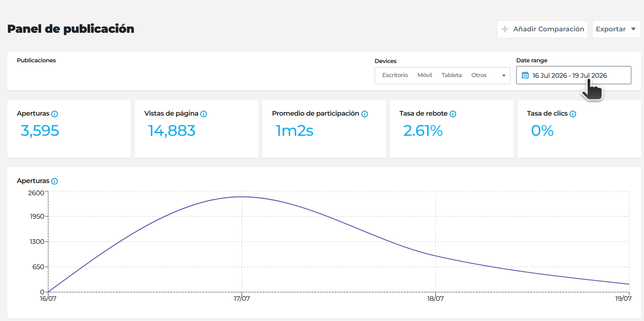Click info icon next to Vistas de página
The width and height of the screenshot is (644, 321).
click(x=204, y=114)
